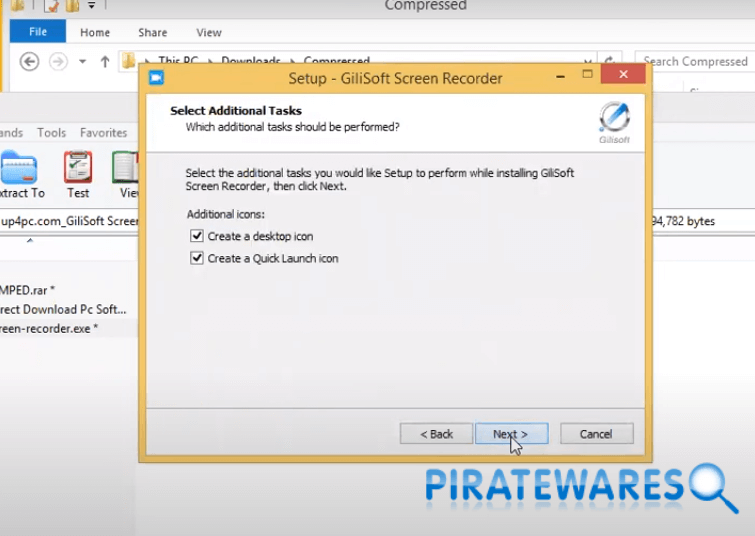Open the Tools menu in WinRAR
This screenshot has width=755, height=536.
(51, 132)
